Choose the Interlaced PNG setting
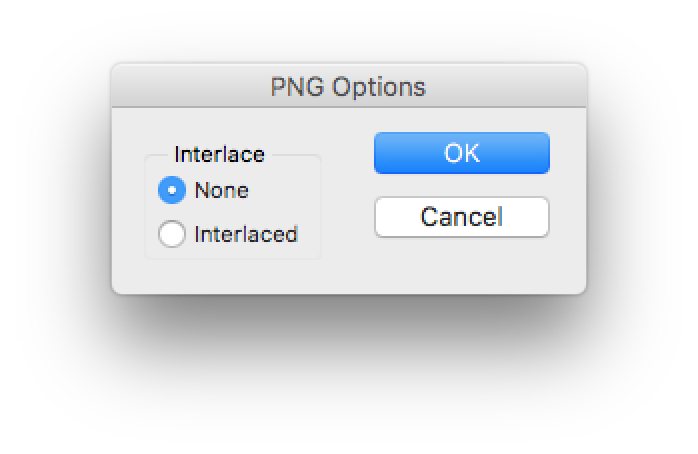 pos(172,234)
